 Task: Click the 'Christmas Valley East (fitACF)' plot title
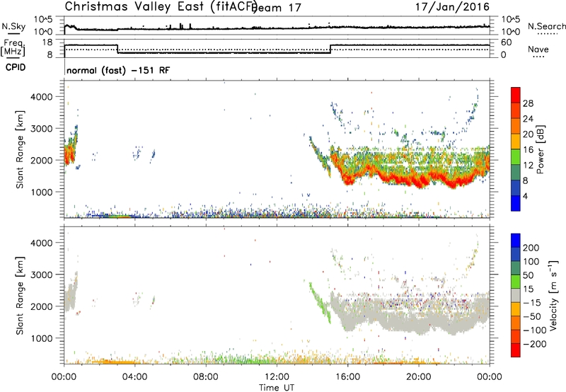[161, 7]
